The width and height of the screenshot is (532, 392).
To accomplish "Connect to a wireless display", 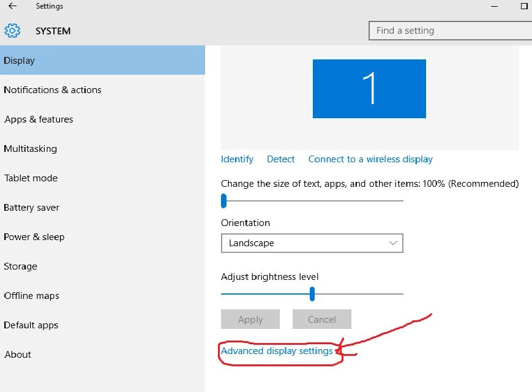I will (x=370, y=159).
